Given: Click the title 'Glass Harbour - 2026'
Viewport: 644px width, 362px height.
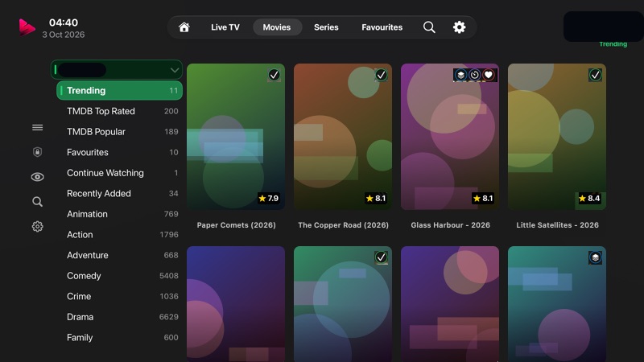Looking at the screenshot, I should 451,225.
